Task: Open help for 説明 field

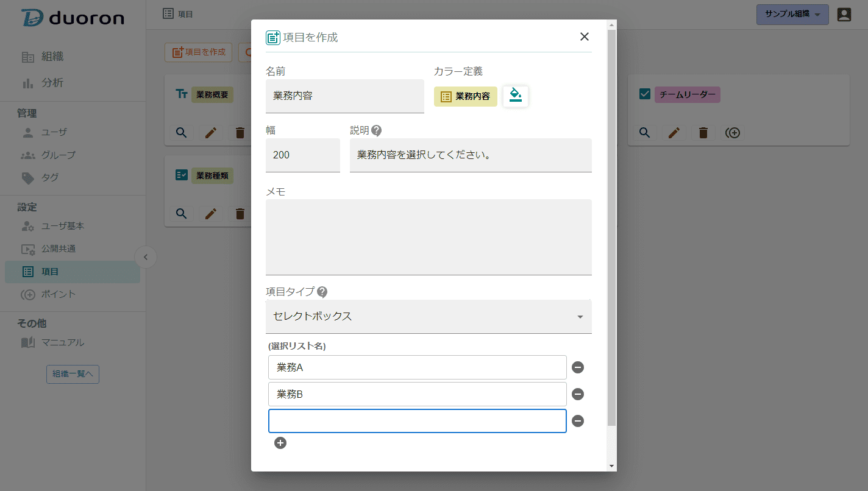Action: [377, 130]
